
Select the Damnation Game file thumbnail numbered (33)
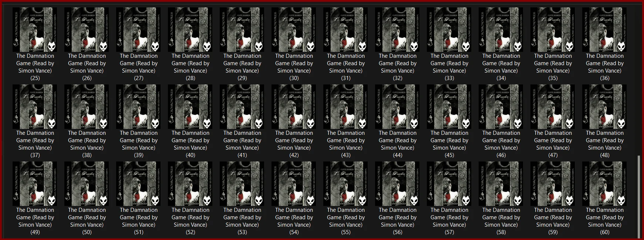pos(449,30)
